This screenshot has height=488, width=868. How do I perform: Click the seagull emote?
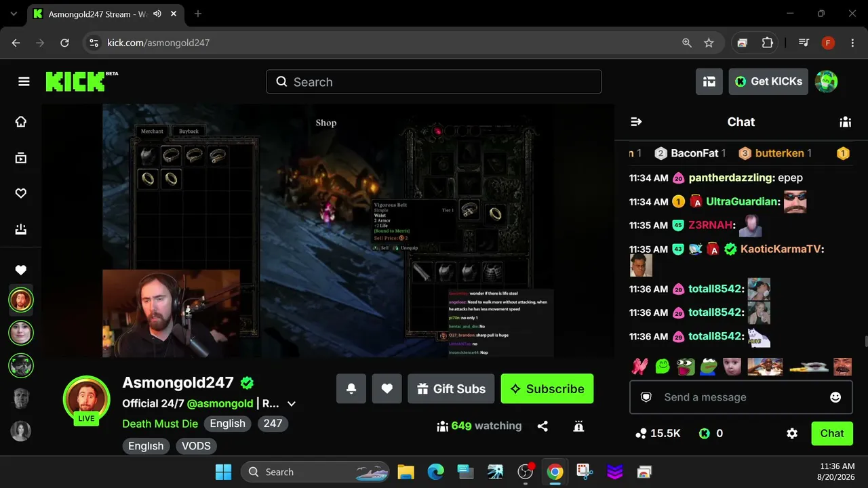coord(808,367)
